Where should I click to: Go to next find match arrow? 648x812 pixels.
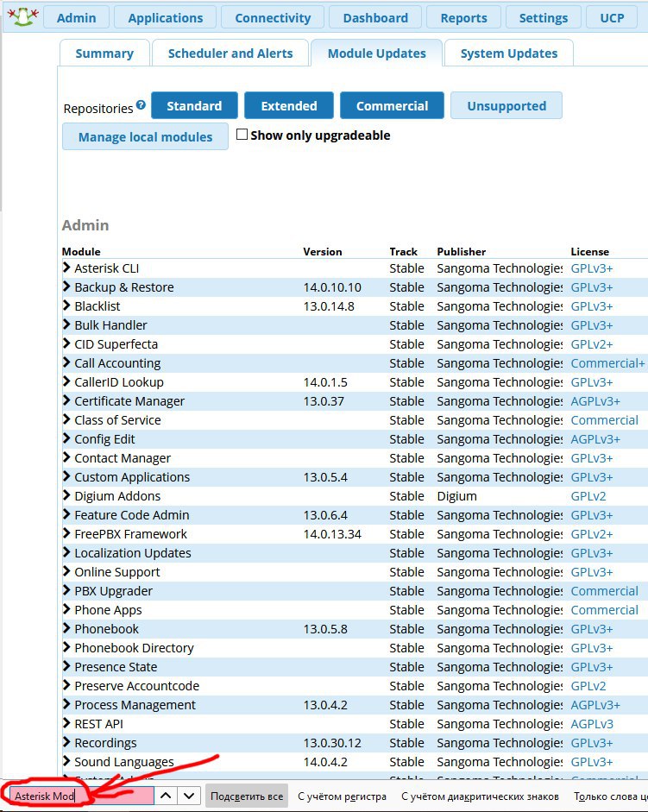(x=189, y=796)
